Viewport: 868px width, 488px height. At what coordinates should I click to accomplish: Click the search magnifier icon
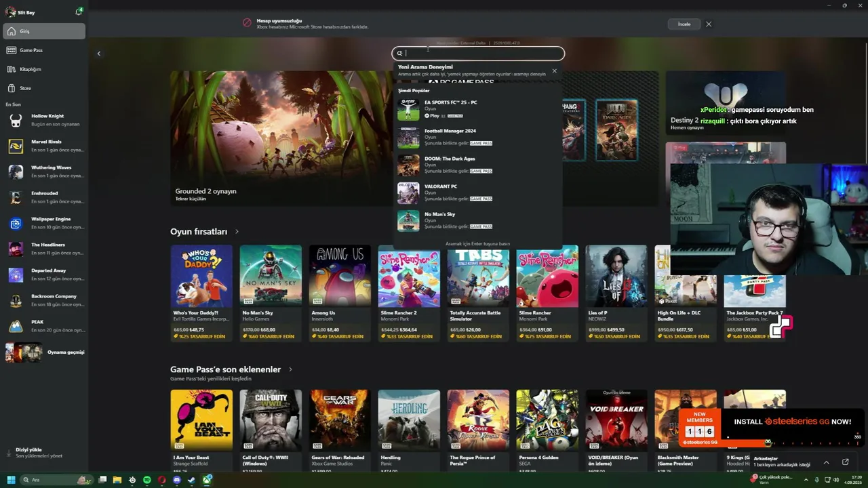(x=399, y=54)
